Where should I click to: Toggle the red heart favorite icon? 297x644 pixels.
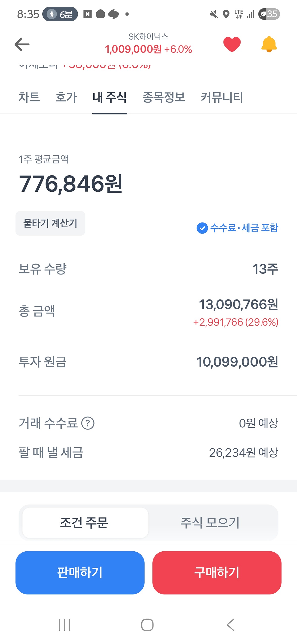232,44
